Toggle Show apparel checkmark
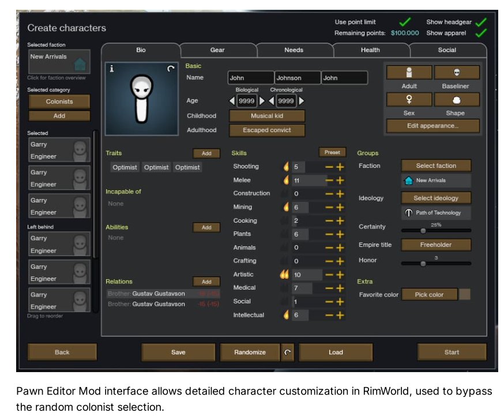 [481, 33]
